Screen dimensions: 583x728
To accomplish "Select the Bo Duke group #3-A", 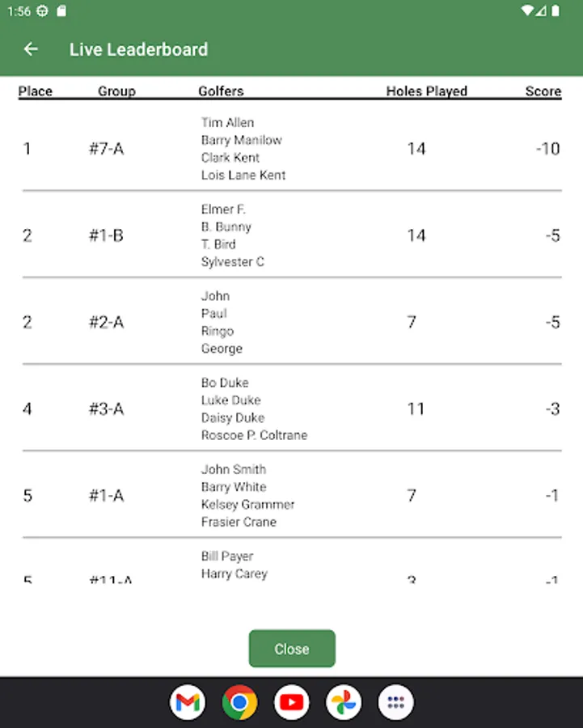I will point(292,408).
